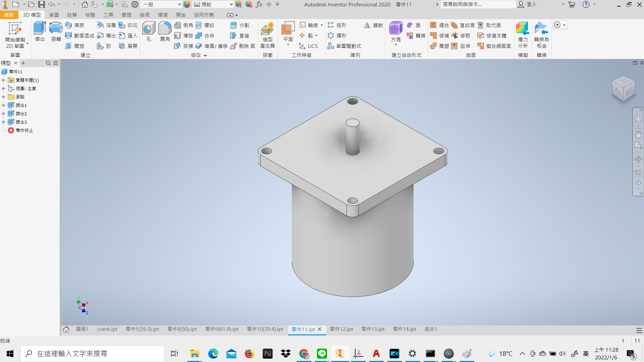Image resolution: width=644 pixels, height=362 pixels.
Task: Click the 登入 sign-in button
Action: pos(527,4)
